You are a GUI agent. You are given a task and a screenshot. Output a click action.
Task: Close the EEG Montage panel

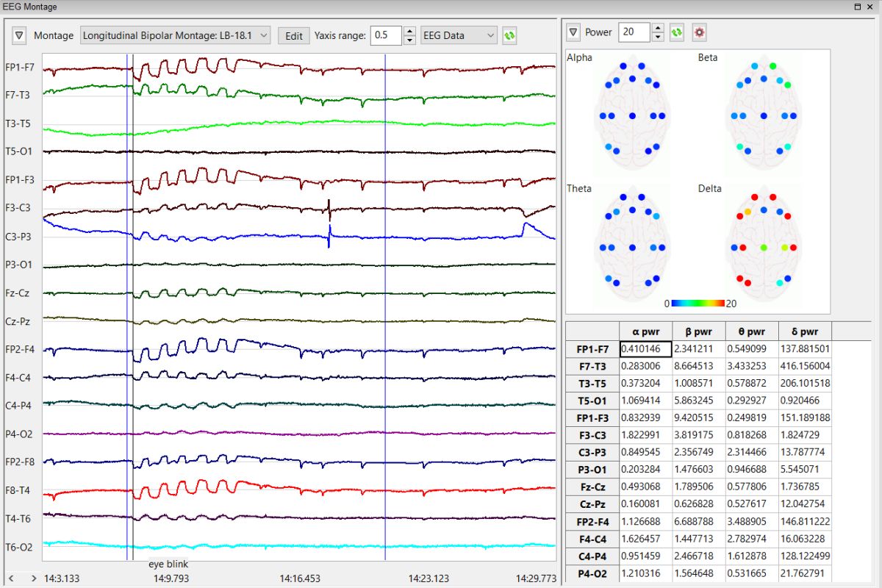871,7
